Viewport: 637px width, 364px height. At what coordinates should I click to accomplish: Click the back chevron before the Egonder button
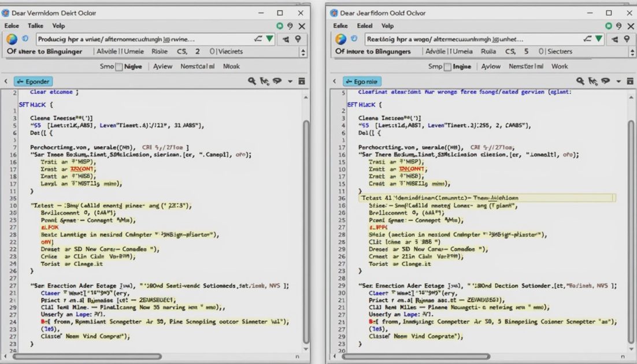point(6,81)
